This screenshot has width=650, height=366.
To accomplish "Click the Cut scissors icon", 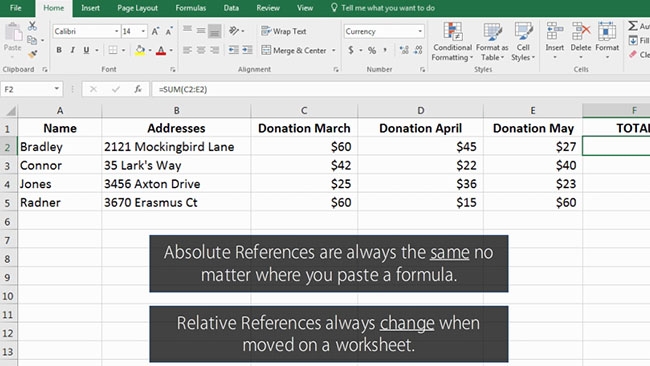I will tap(32, 26).
